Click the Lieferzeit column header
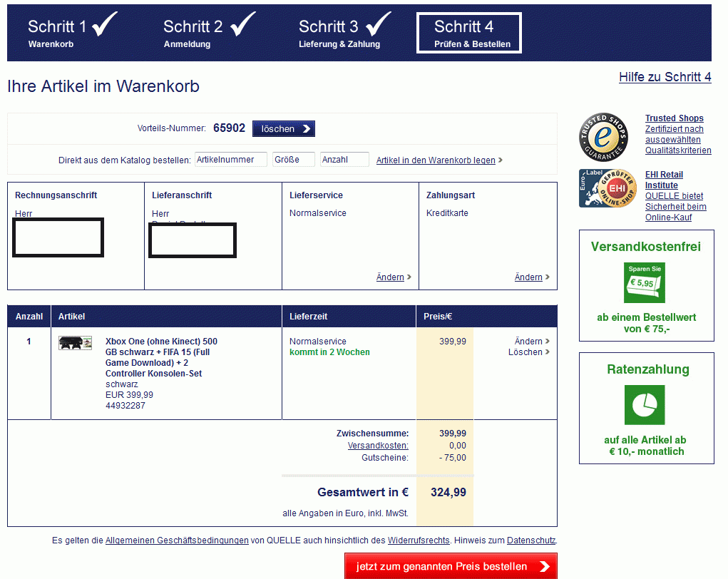The image size is (728, 579). coord(308,316)
